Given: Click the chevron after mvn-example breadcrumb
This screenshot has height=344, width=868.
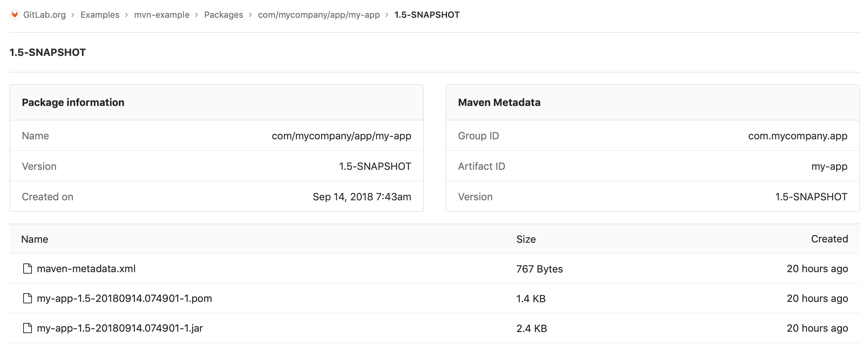Looking at the screenshot, I should [197, 15].
